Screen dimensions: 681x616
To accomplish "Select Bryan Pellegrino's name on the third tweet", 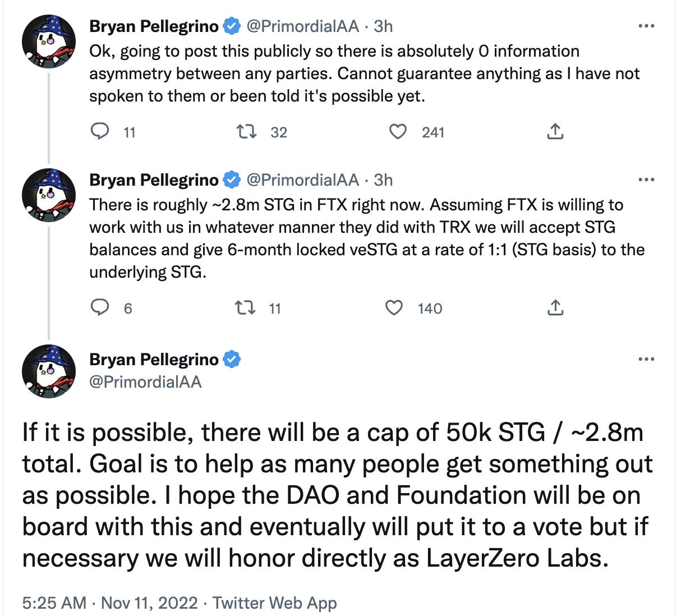I will click(x=153, y=360).
